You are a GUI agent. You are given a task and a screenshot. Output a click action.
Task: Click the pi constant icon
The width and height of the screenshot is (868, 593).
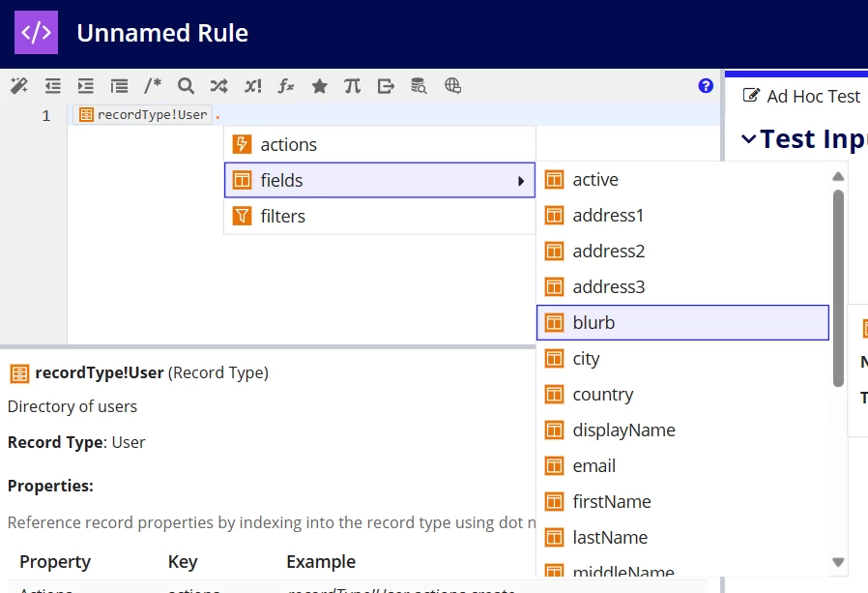click(353, 86)
